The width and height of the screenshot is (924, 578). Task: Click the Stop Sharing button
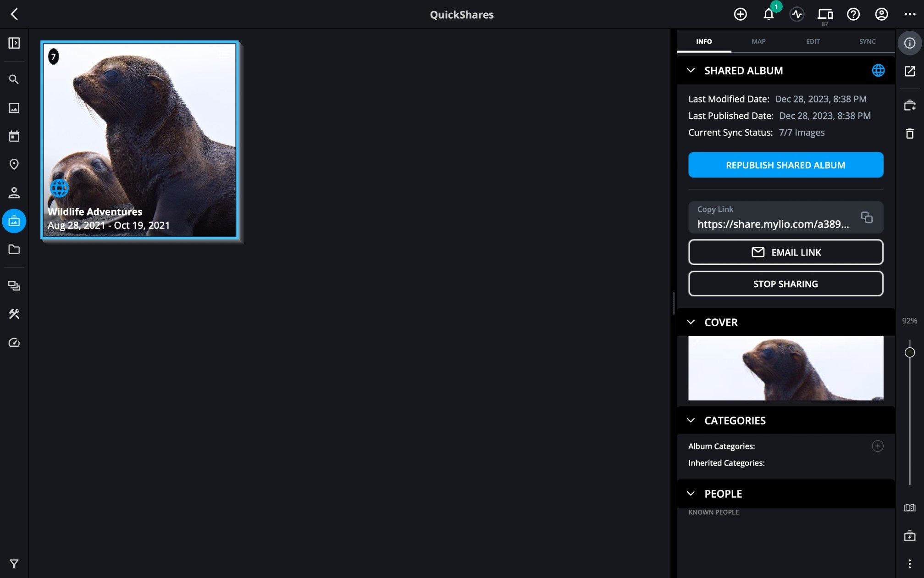(x=785, y=283)
